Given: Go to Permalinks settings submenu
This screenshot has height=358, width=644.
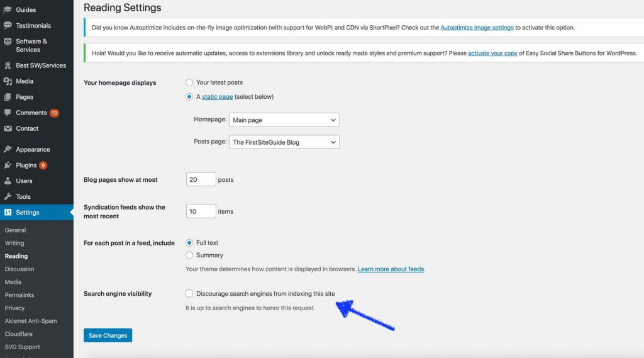Looking at the screenshot, I should tap(19, 295).
